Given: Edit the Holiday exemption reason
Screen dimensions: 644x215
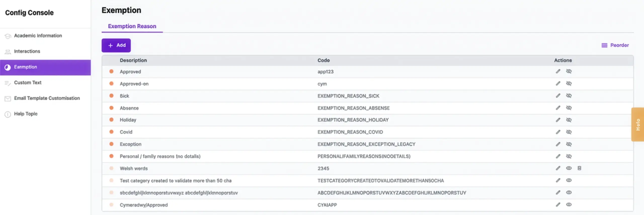Looking at the screenshot, I should click(x=558, y=120).
